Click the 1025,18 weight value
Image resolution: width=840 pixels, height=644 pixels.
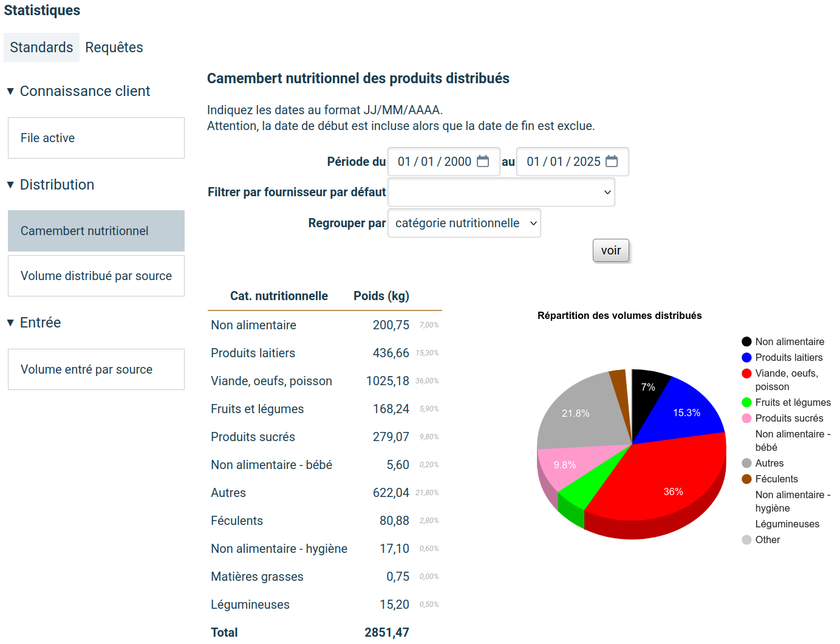pos(388,381)
